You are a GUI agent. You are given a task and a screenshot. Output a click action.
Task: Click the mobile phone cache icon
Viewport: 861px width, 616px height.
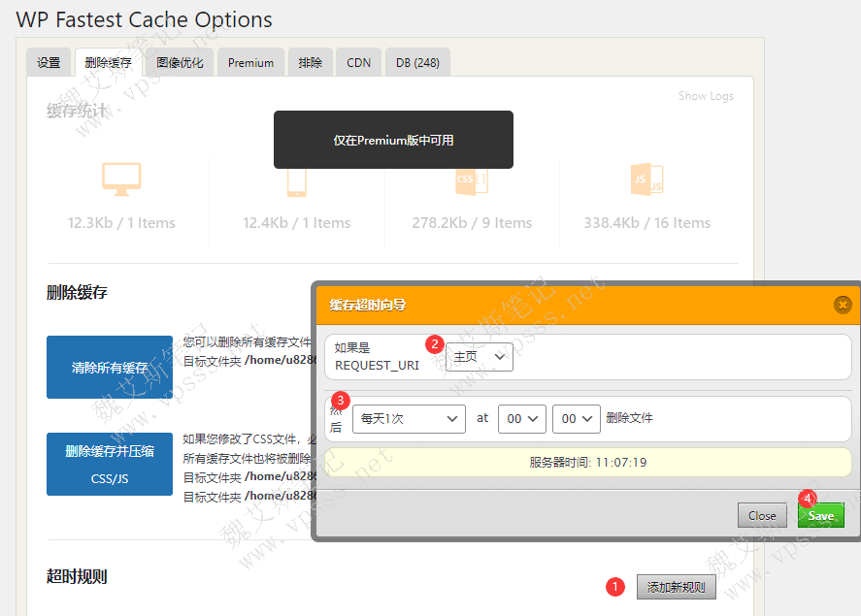click(297, 182)
